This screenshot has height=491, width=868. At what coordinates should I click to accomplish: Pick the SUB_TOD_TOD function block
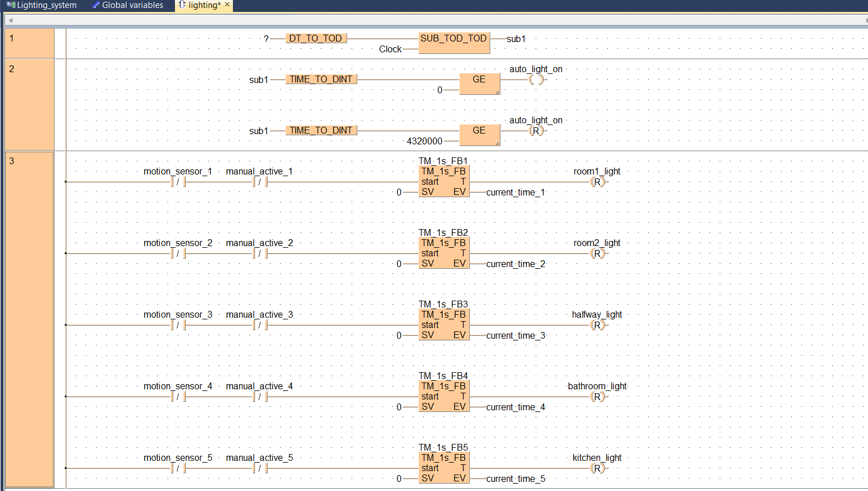[x=454, y=43]
